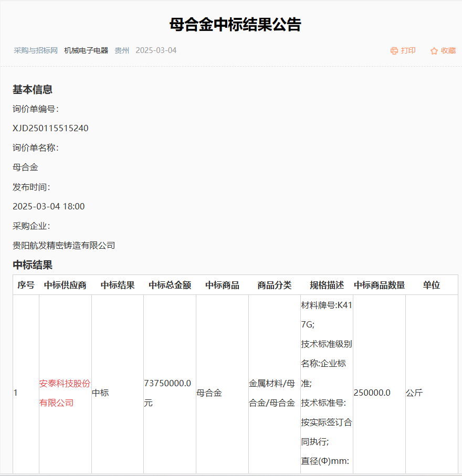
Task: Click the 中标结果 column header
Action: [118, 285]
